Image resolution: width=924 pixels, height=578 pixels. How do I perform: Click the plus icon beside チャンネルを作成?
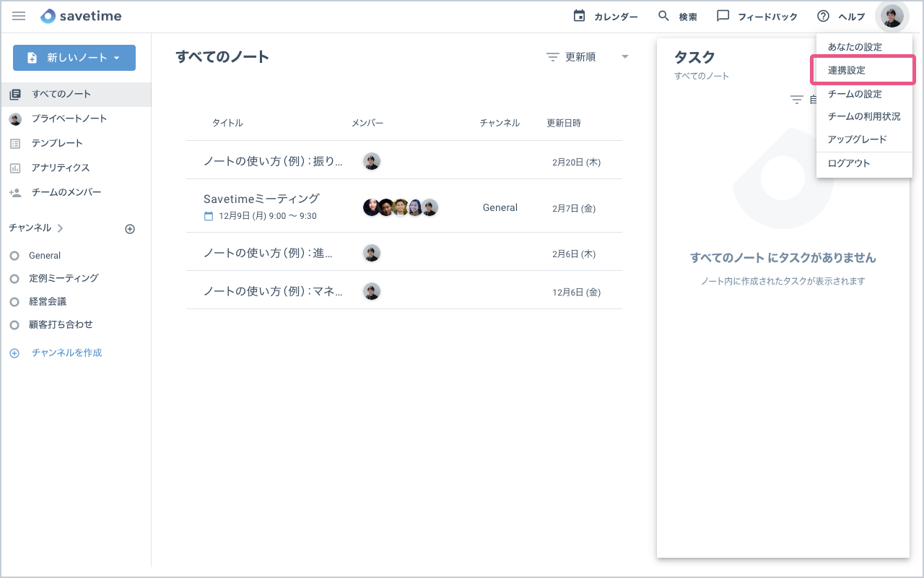(14, 353)
